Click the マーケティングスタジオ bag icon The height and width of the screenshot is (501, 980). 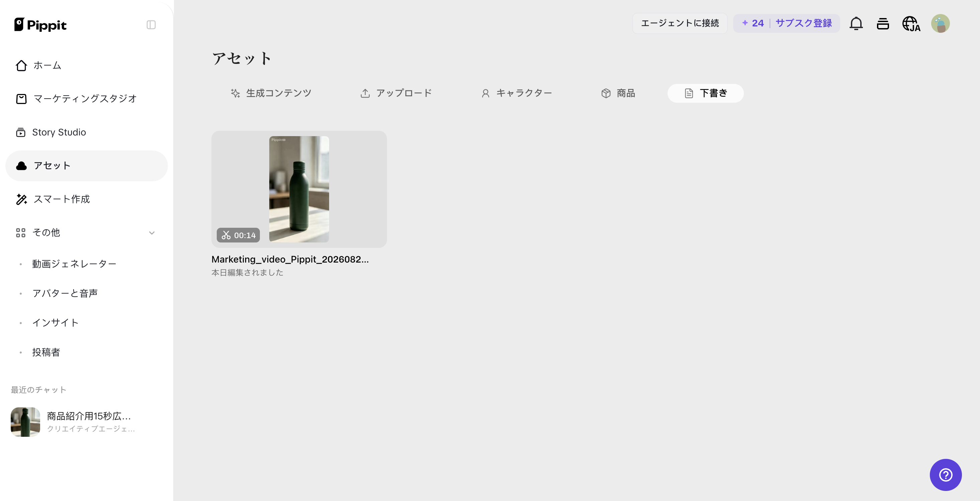pyautogui.click(x=21, y=99)
